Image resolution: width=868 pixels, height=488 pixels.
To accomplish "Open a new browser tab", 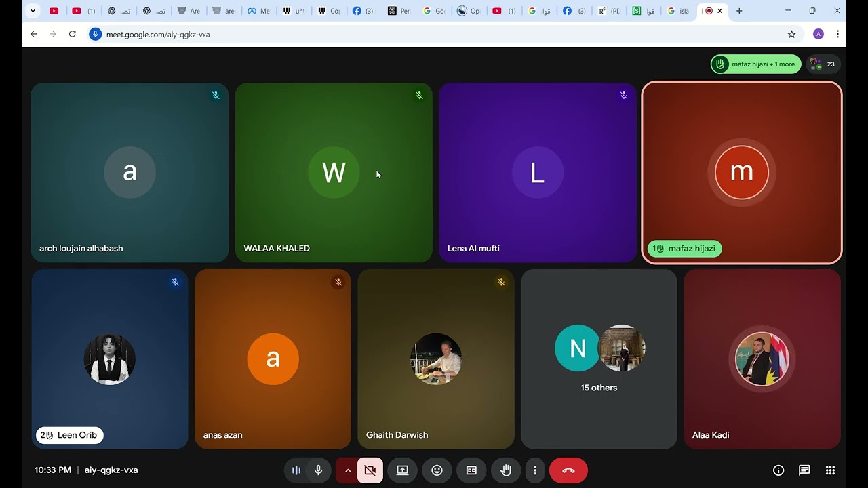I will point(739,11).
